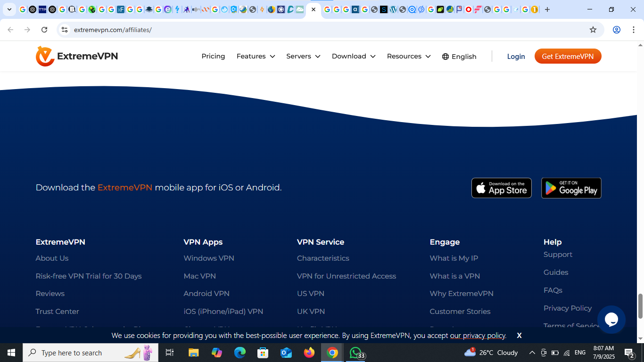Open US VPN link
This screenshot has height=362, width=644.
click(311, 294)
